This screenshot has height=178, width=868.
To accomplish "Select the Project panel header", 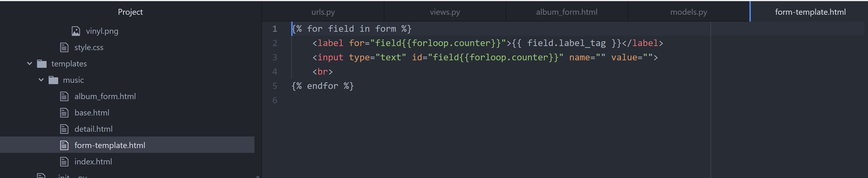I will pyautogui.click(x=130, y=12).
